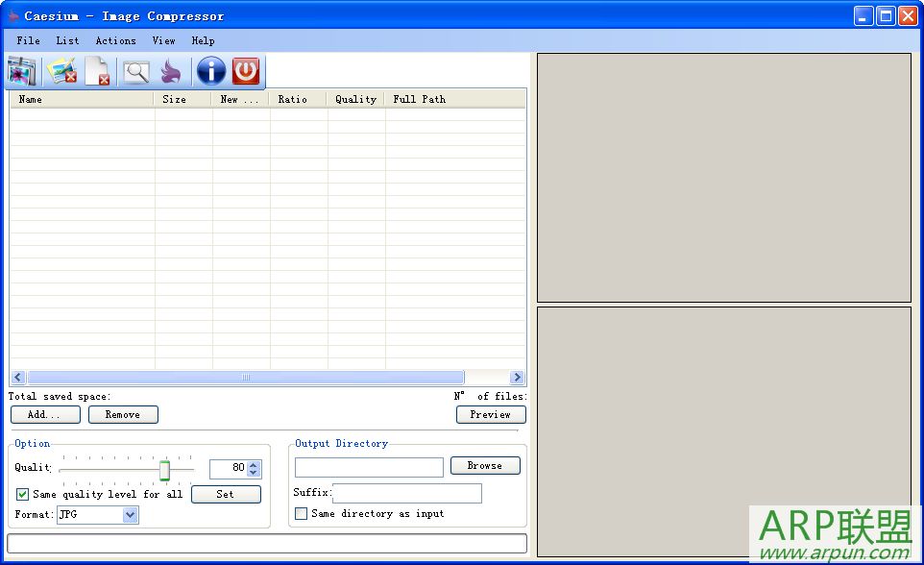Screen dimensions: 924x565
Task: Click the purple Caesium compress icon
Action: [171, 71]
